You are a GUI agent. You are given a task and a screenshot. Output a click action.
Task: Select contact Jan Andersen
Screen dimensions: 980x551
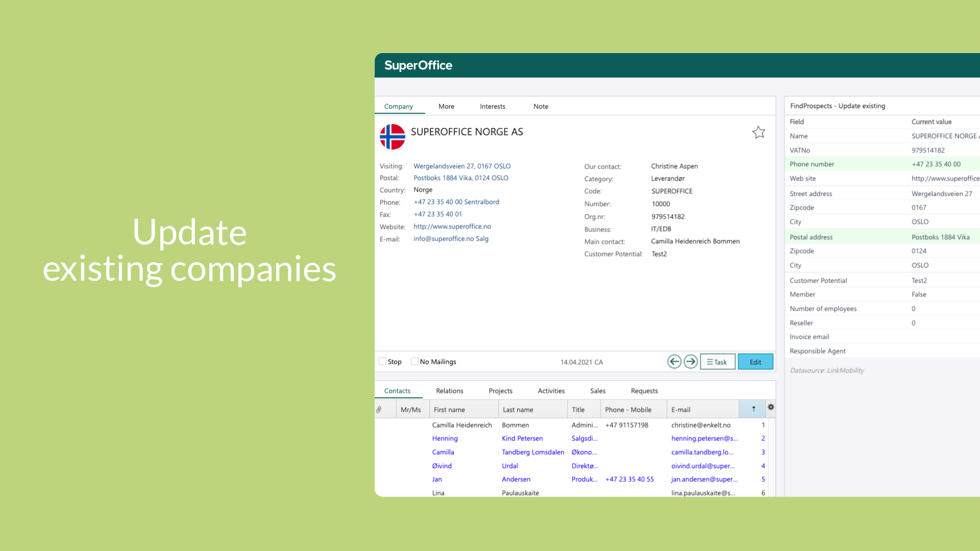pyautogui.click(x=571, y=479)
